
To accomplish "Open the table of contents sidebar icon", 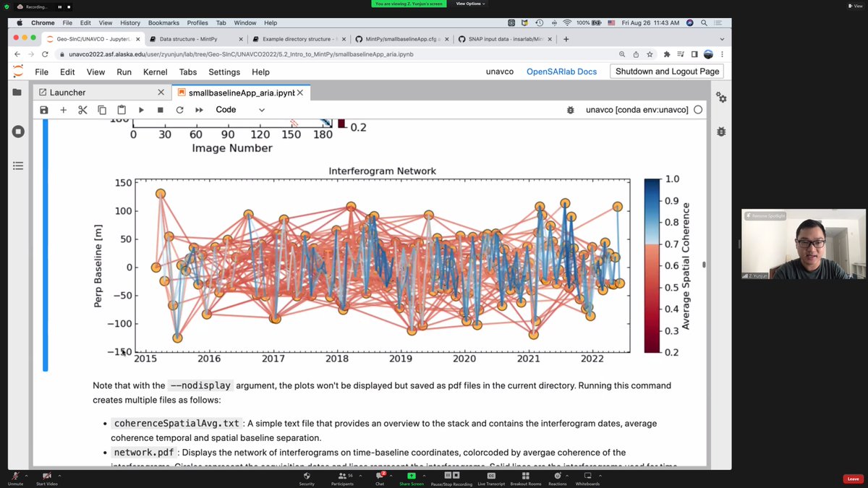I will click(18, 166).
